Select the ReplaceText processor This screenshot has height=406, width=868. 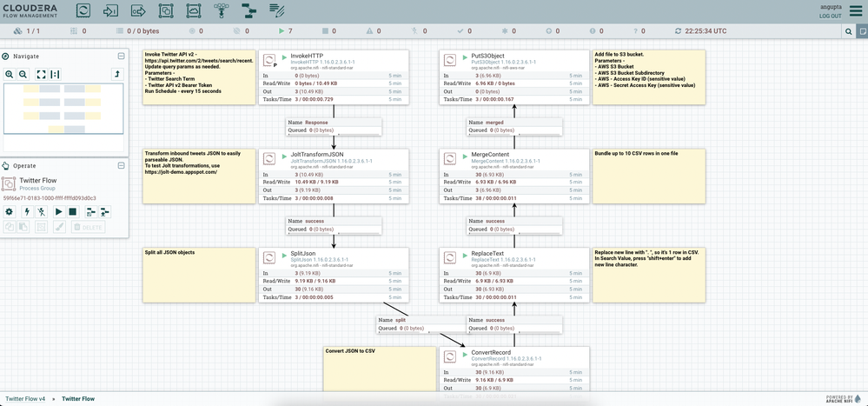pos(514,275)
